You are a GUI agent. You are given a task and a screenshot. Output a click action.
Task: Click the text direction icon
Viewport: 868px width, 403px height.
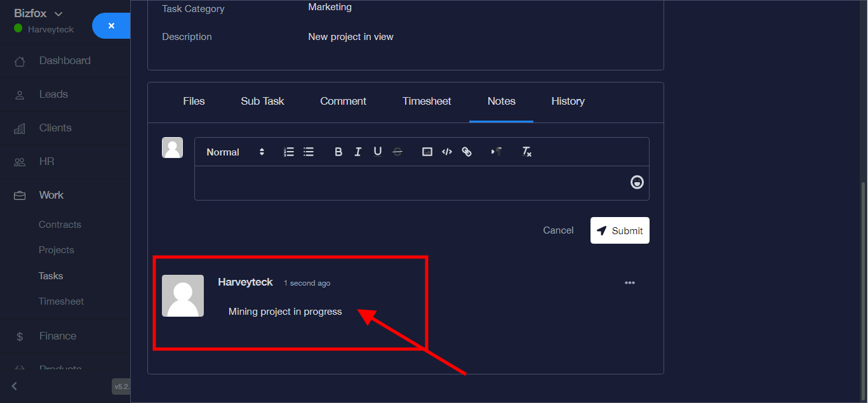[x=497, y=152]
